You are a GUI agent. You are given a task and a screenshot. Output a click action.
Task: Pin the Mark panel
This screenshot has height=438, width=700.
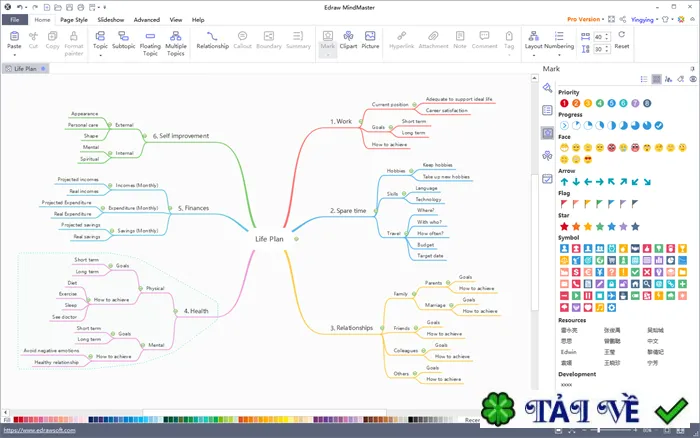click(692, 69)
